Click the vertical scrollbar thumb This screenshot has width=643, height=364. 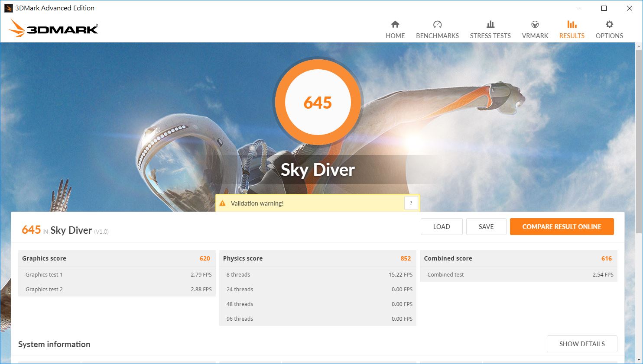(x=639, y=142)
